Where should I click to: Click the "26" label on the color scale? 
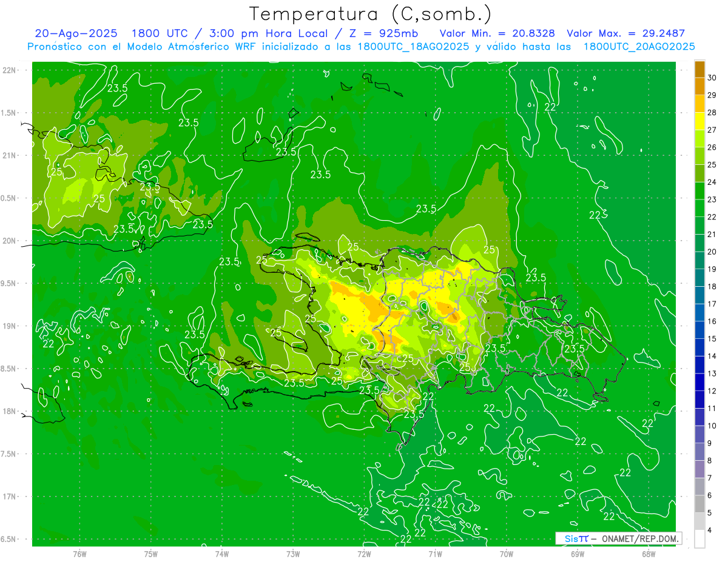(x=712, y=147)
